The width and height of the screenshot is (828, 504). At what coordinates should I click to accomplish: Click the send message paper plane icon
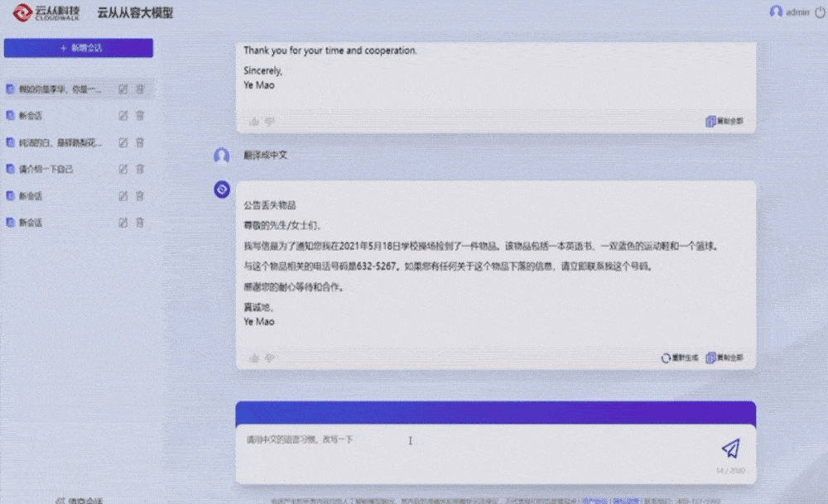729,448
